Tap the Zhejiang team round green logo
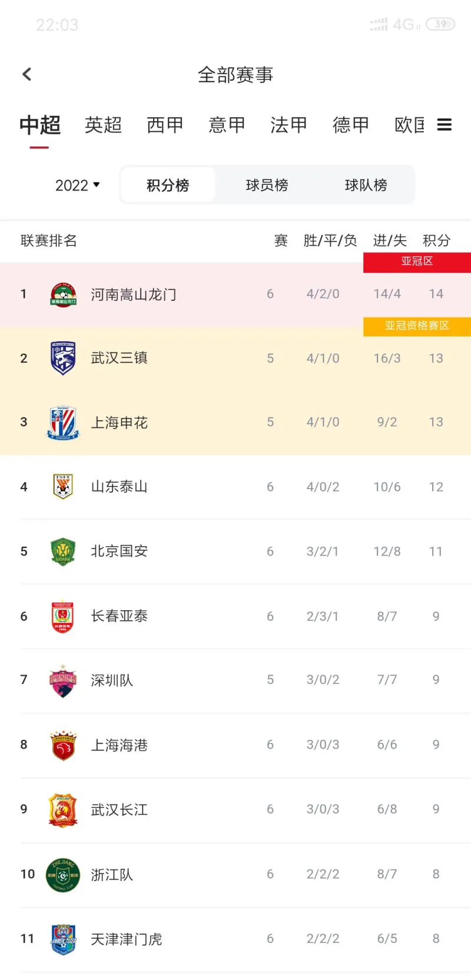 tap(63, 875)
